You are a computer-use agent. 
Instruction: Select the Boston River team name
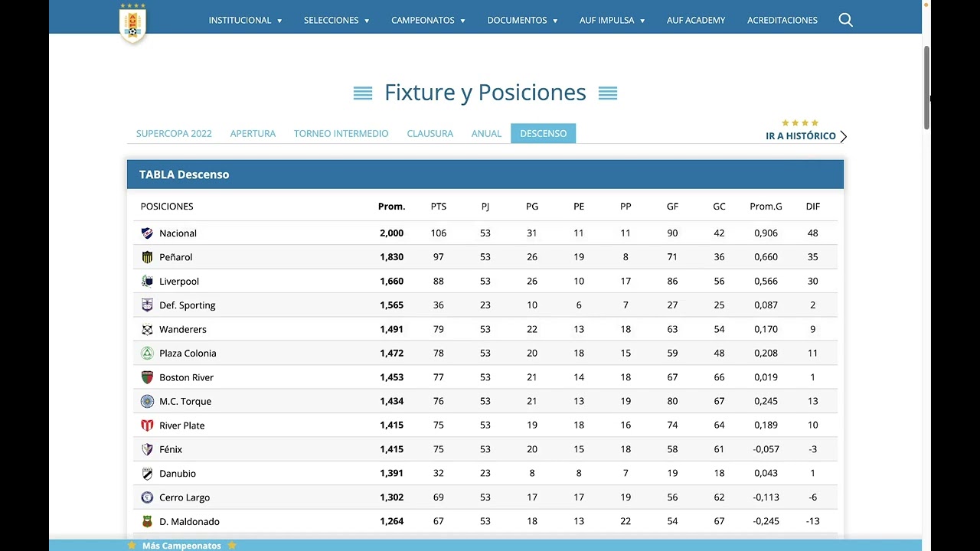click(187, 377)
